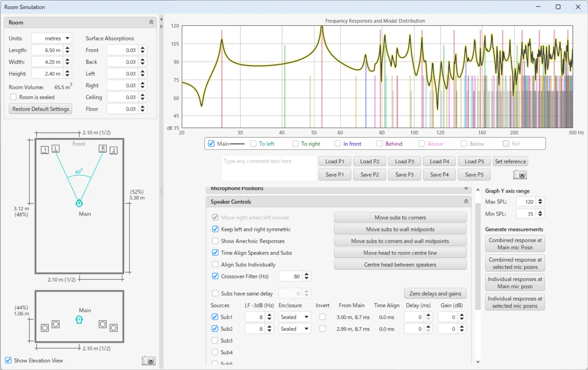
Task: Enable the To left trace checkbox
Action: point(253,144)
